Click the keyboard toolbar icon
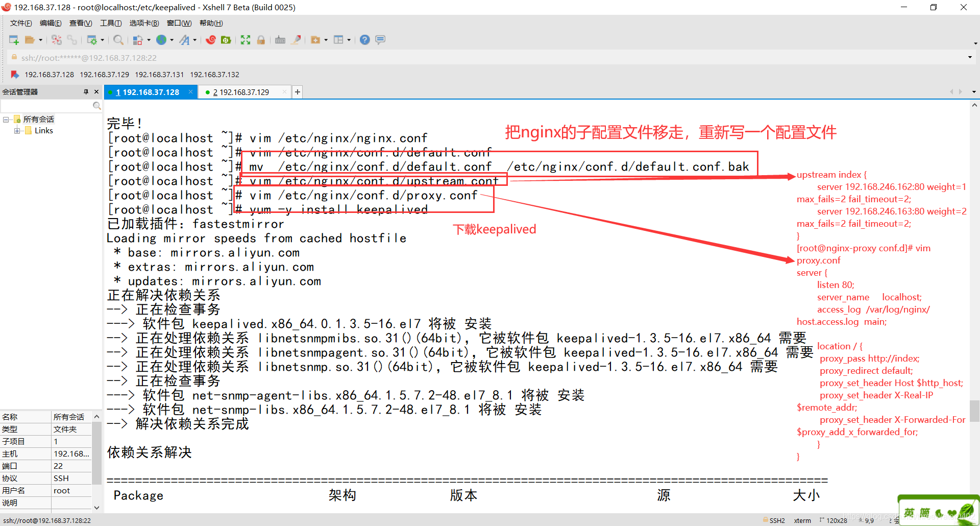The height and width of the screenshot is (526, 980). (x=280, y=40)
